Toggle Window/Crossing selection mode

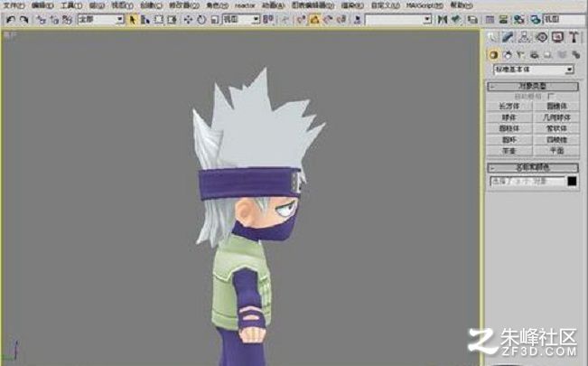click(x=172, y=20)
